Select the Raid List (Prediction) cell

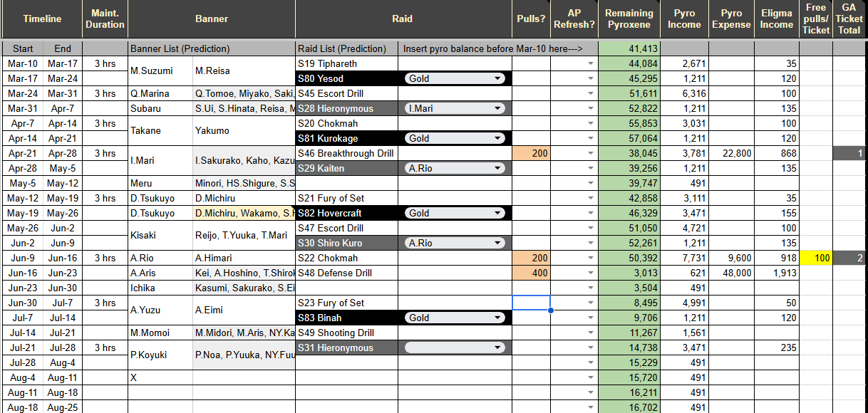pyautogui.click(x=346, y=48)
